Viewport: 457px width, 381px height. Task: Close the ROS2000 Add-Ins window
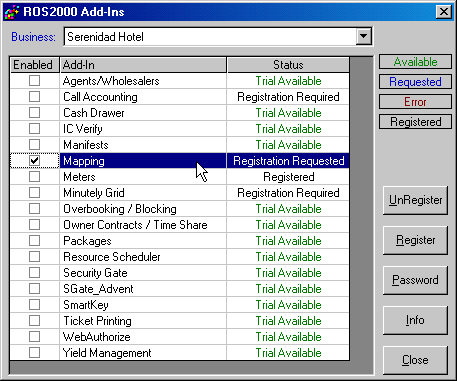tap(444, 12)
